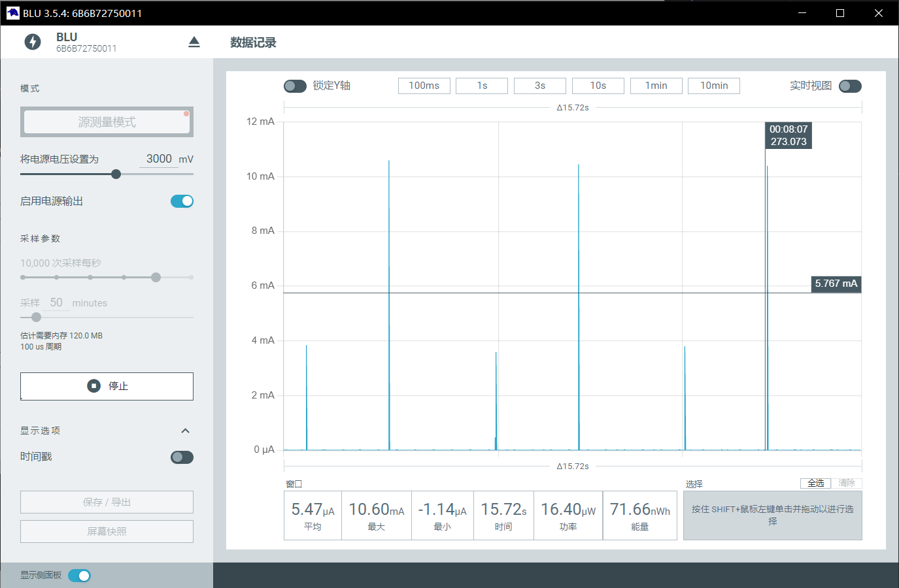Toggle the 锁定Y轴 lock switch
Screen dimensions: 899x588
[295, 86]
